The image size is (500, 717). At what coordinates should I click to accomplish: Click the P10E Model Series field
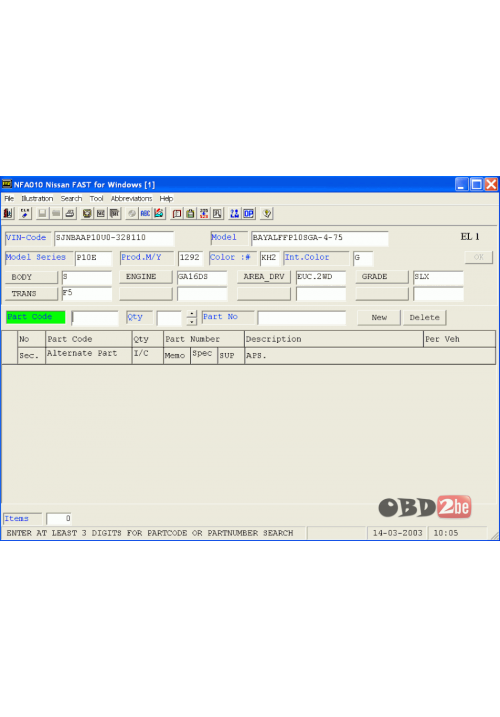(93, 258)
